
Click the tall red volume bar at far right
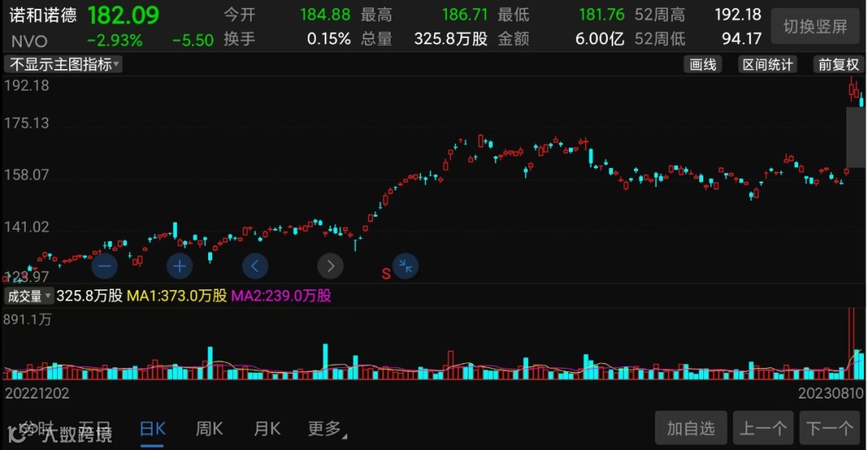click(851, 344)
